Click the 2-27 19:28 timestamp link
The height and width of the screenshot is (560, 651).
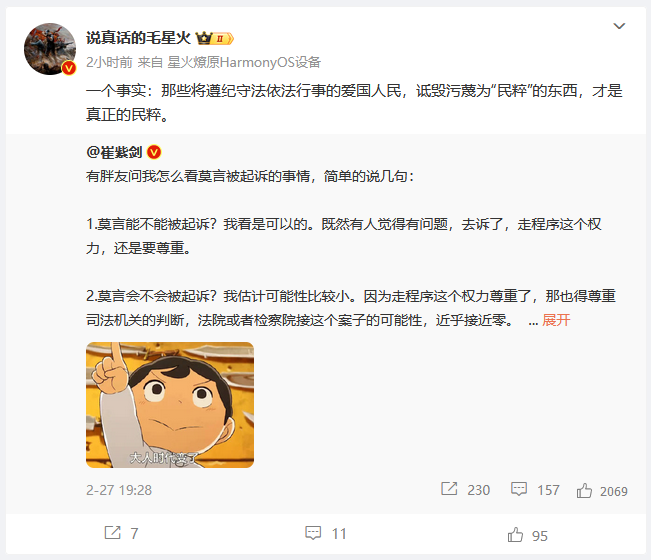pos(119,490)
